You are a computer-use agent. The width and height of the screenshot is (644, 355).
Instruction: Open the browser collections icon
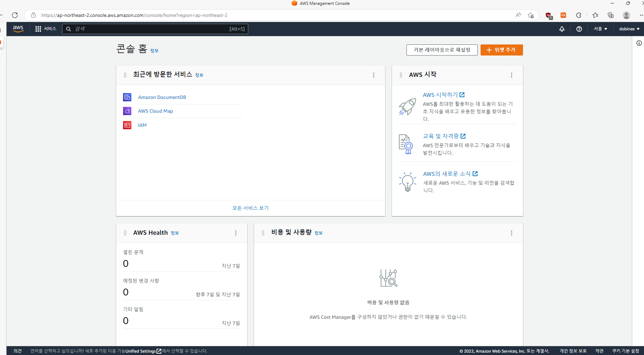(611, 15)
